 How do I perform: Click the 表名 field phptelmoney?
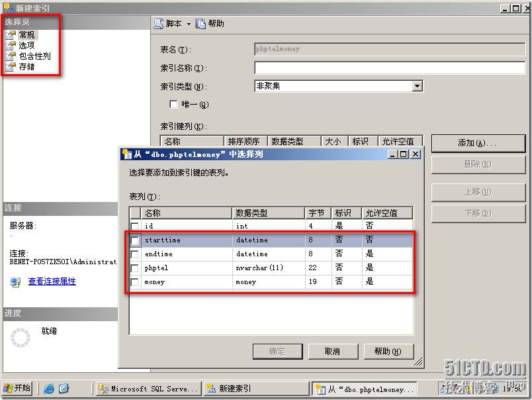tap(390, 49)
